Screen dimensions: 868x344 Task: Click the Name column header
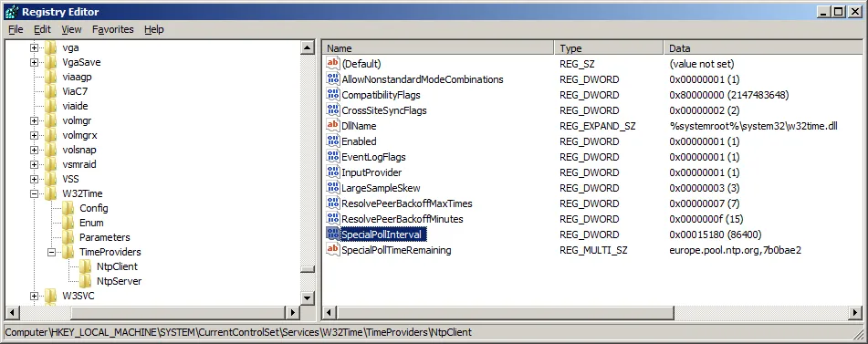[438, 48]
